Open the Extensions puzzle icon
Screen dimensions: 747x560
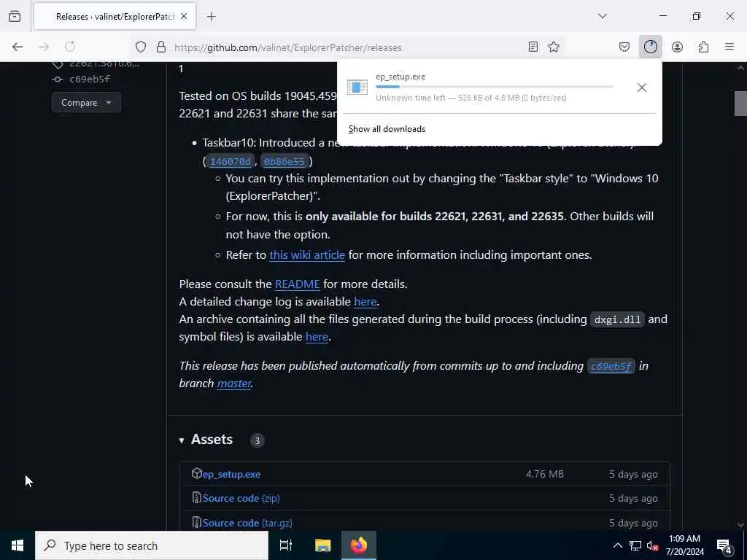click(x=703, y=47)
